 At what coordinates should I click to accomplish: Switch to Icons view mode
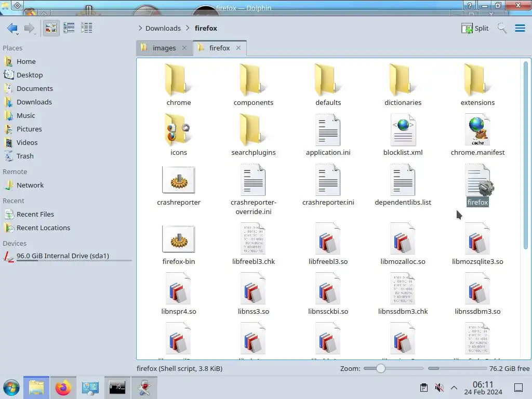point(51,28)
